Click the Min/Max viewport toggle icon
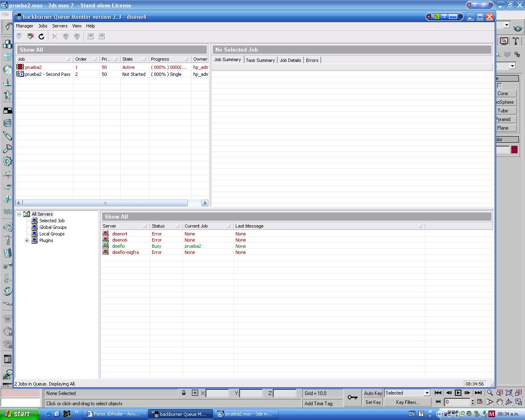The width and height of the screenshot is (525, 420). 519,402
